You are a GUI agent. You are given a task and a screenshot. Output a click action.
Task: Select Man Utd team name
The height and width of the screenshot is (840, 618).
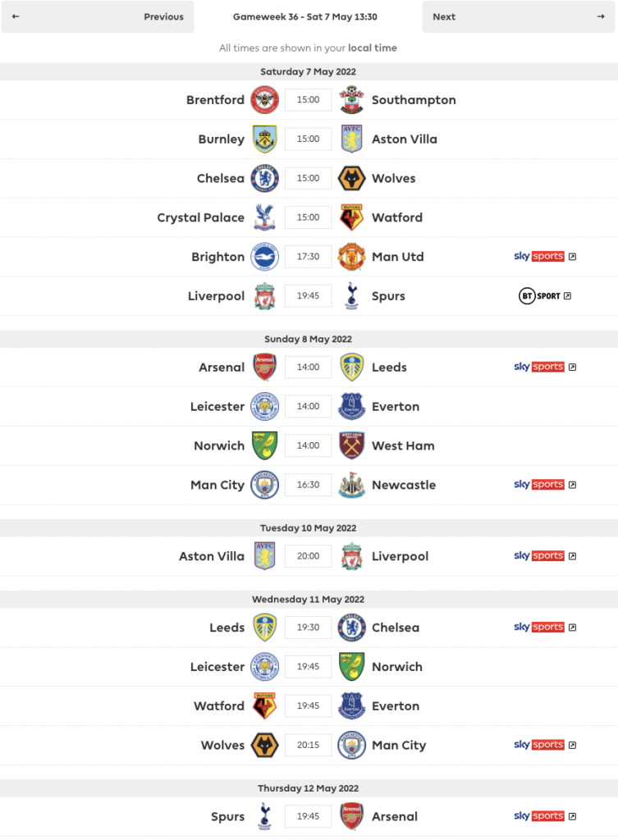click(398, 257)
